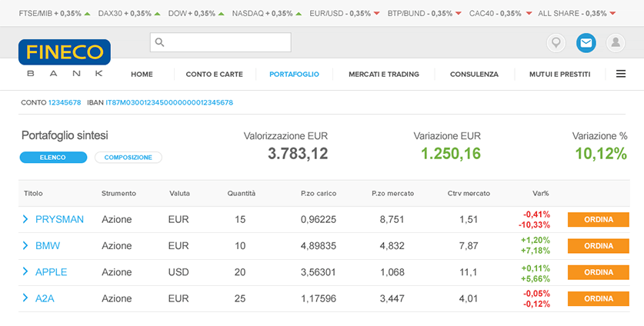Image resolution: width=644 pixels, height=326 pixels.
Task: Click the red arrow next to ALL SHARE
Action: pos(612,14)
